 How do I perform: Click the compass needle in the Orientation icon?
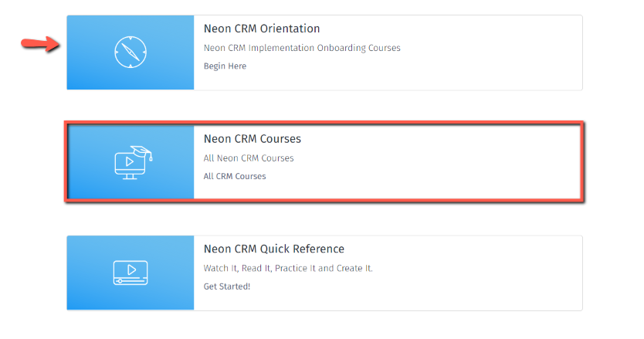pos(130,53)
